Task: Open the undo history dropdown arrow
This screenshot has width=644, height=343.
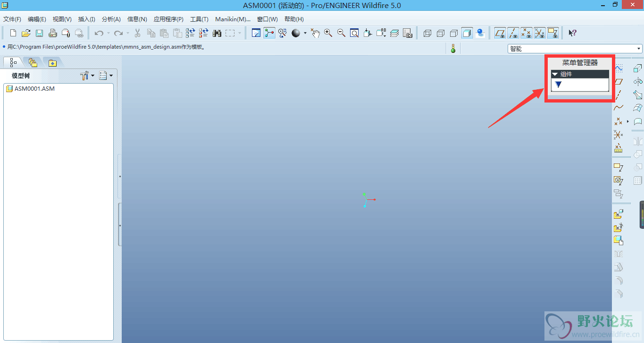Action: tap(108, 33)
